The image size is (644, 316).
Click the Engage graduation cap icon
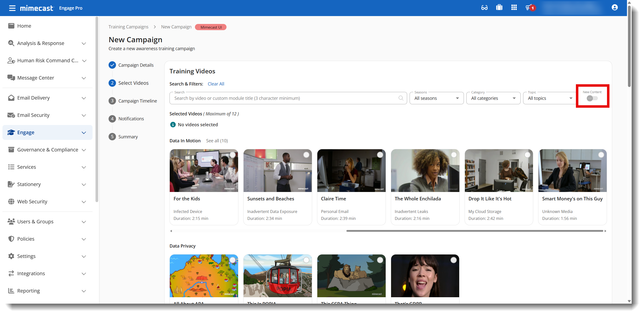coord(11,132)
